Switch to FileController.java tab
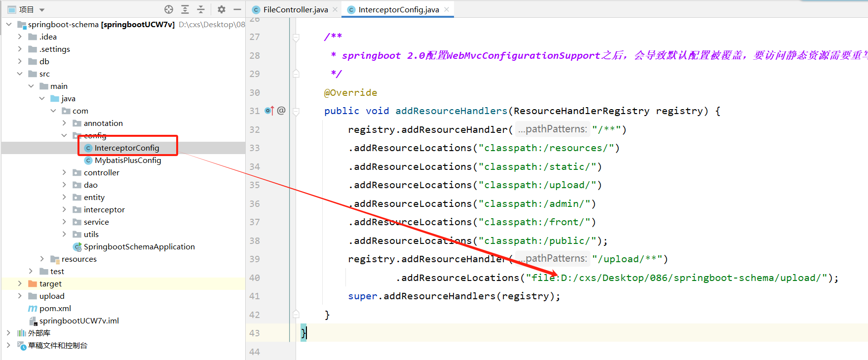Viewport: 868px width, 360px height. click(296, 9)
